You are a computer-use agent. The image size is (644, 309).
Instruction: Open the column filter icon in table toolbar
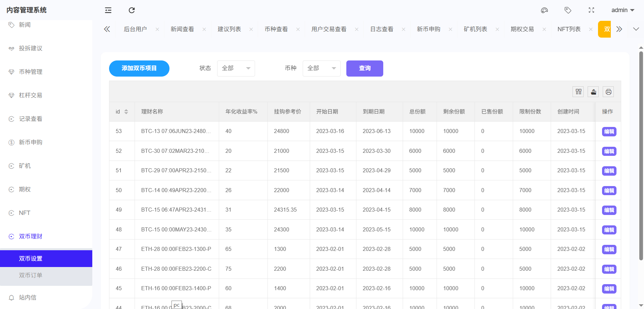tap(578, 92)
